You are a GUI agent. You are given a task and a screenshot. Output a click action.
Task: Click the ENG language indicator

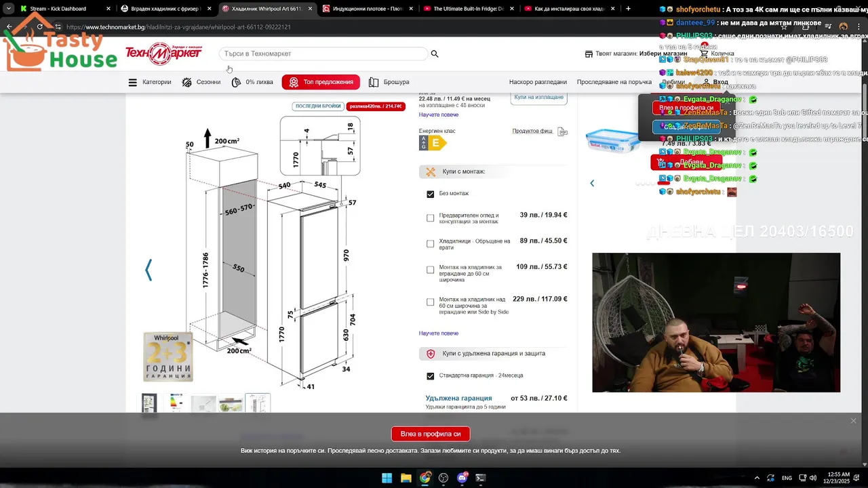(x=787, y=478)
